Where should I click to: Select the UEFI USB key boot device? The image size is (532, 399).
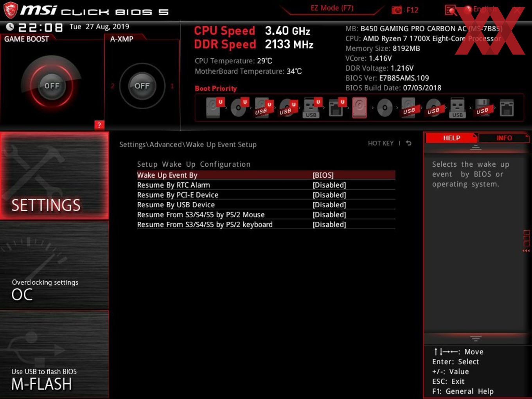(312, 108)
